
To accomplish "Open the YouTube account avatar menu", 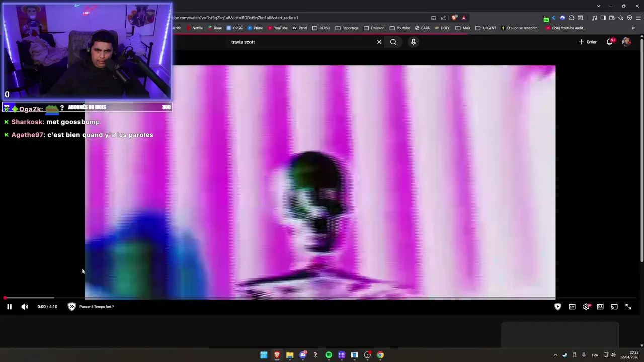I will click(626, 42).
